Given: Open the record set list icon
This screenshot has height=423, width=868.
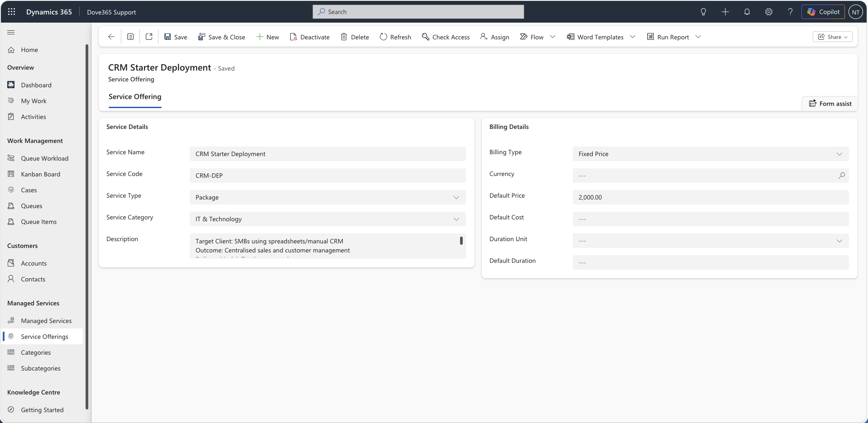Looking at the screenshot, I should 130,37.
